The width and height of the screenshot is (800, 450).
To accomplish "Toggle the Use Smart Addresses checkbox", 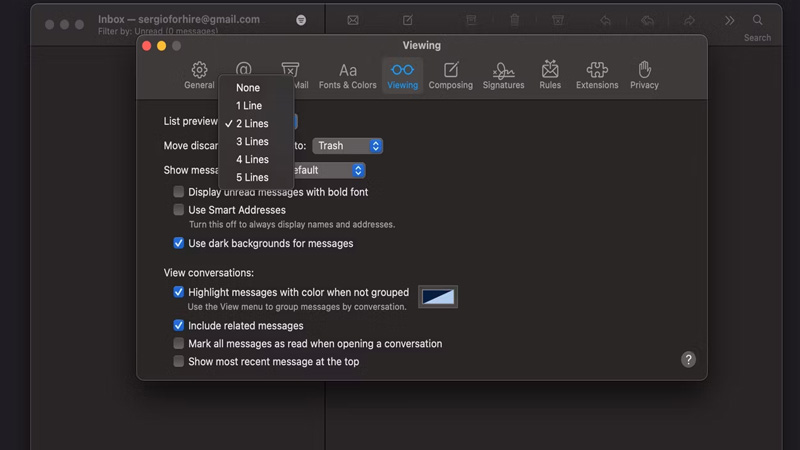I will coord(179,210).
